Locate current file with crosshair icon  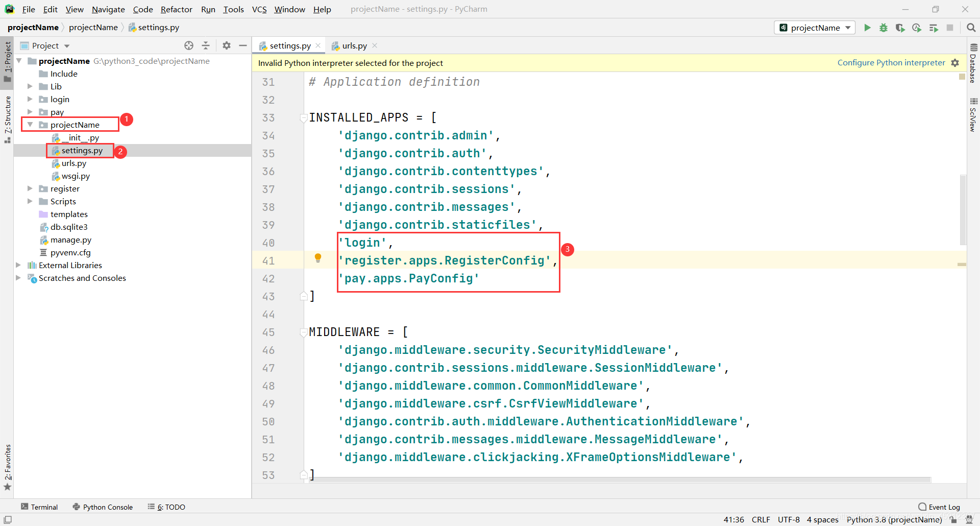[189, 45]
